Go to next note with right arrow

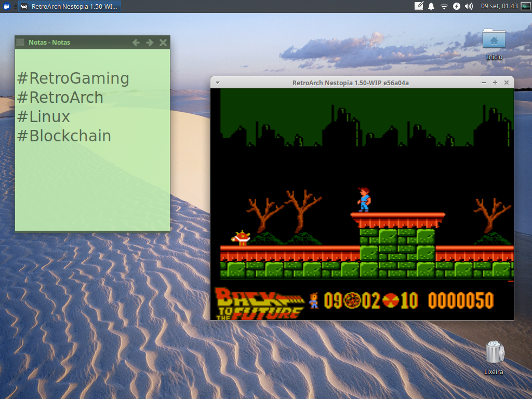150,43
